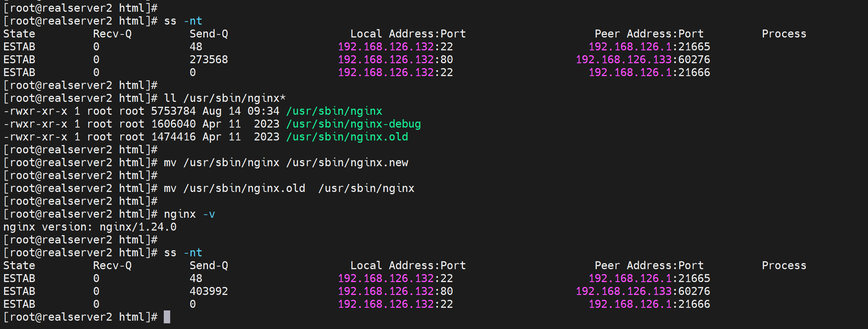Click the "ll /usr/sbin/nginx*" command text
Image resolution: width=868 pixels, height=329 pixels.
point(225,98)
